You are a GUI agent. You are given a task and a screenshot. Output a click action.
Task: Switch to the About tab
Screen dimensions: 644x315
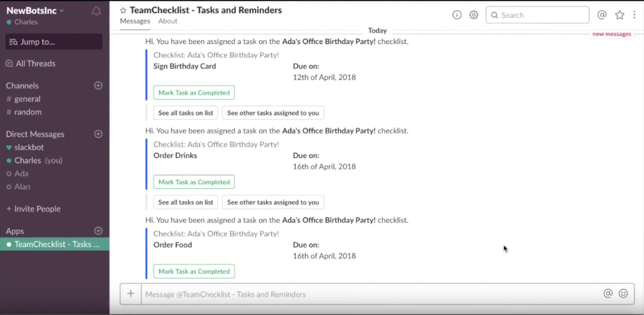tap(168, 21)
